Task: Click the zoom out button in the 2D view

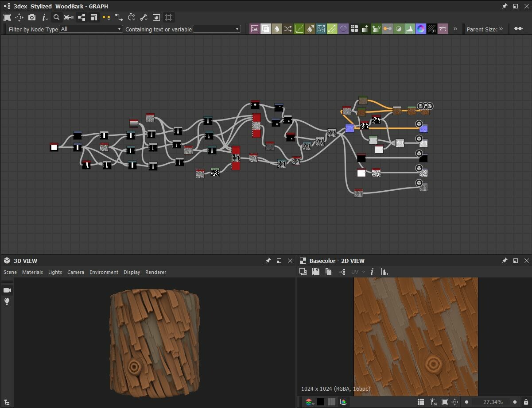Action: tap(466, 402)
